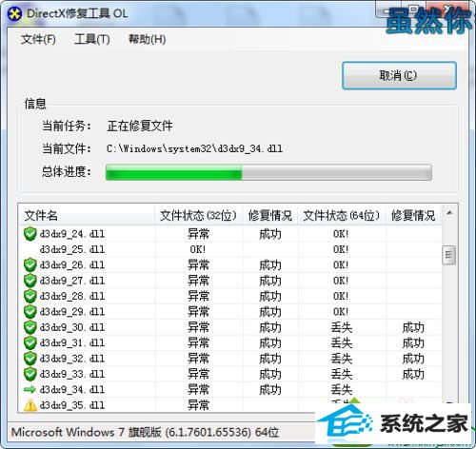Screen dimensions: 476x449
Task: Sort by the 文件名 column header
Action: 86,216
